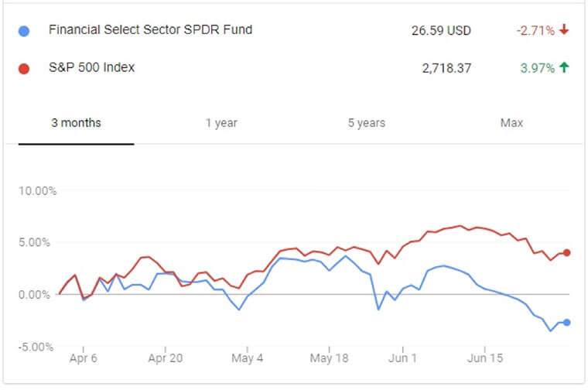The height and width of the screenshot is (390, 588).
Task: Click the blue endpoint marker on the chart
Action: click(x=567, y=322)
